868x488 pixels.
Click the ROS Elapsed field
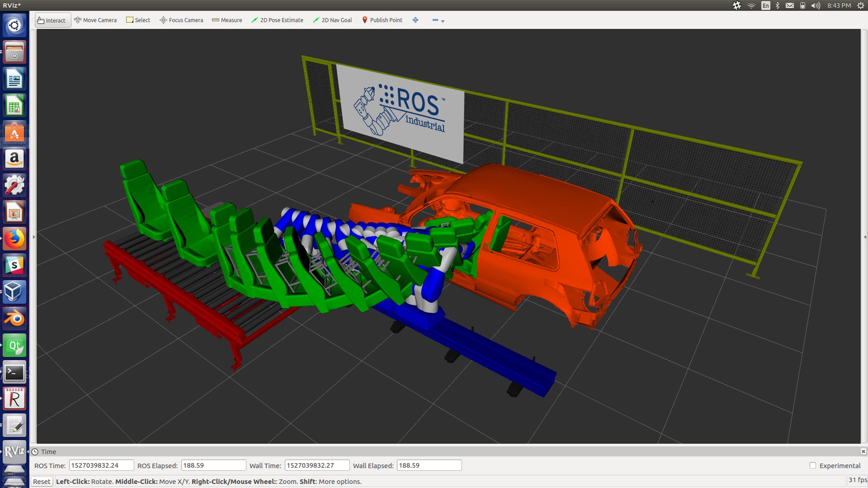213,465
